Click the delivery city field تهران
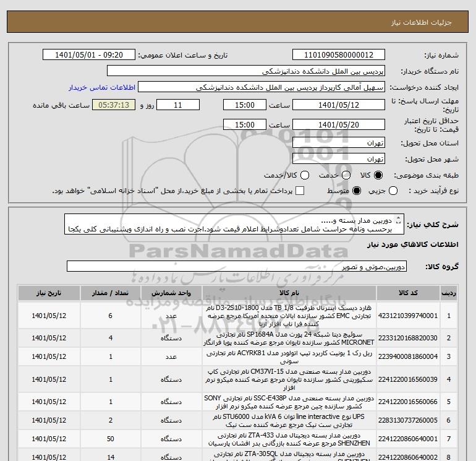This screenshot has height=461, width=476. pos(339,158)
